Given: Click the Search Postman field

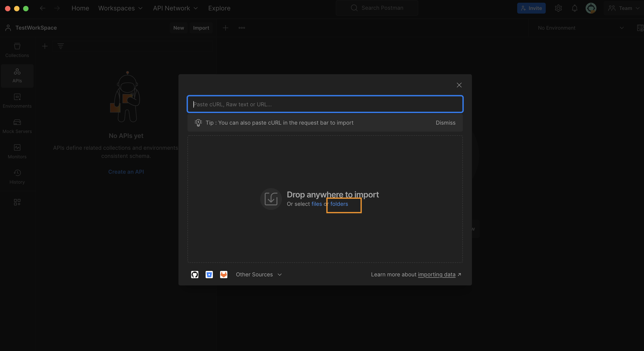Looking at the screenshot, I should pos(377,8).
